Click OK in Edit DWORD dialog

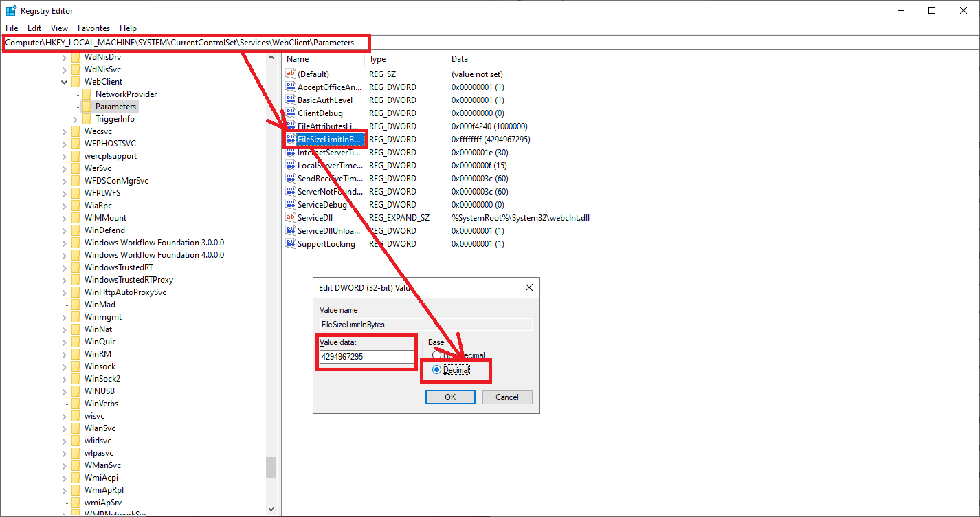[450, 397]
